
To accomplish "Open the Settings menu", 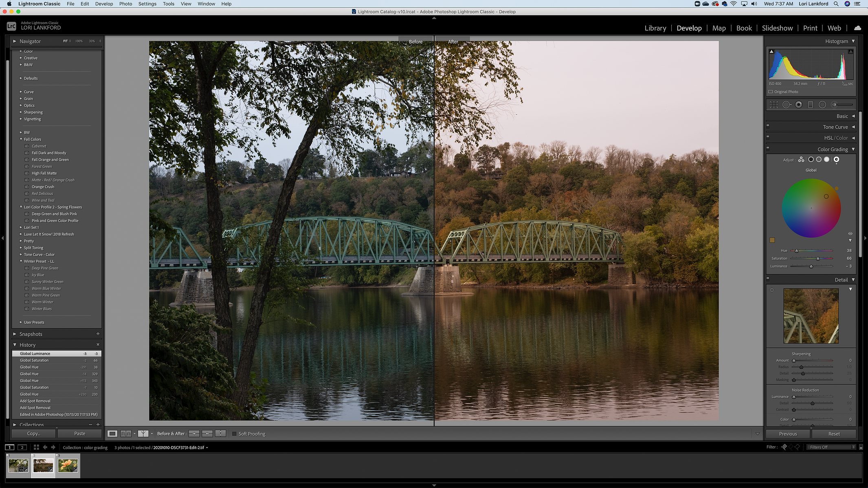I will tap(147, 4).
